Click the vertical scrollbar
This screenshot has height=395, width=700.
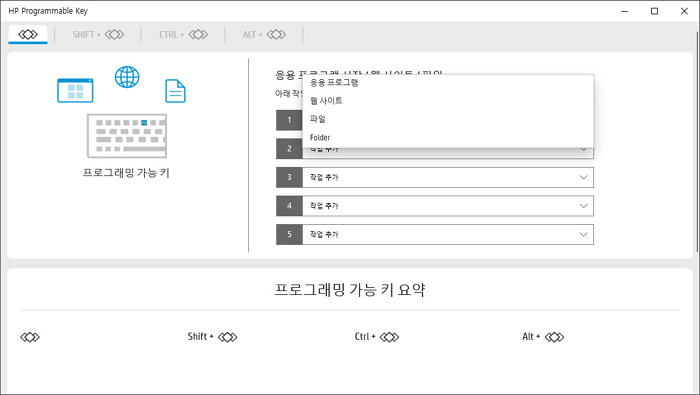[x=697, y=141]
